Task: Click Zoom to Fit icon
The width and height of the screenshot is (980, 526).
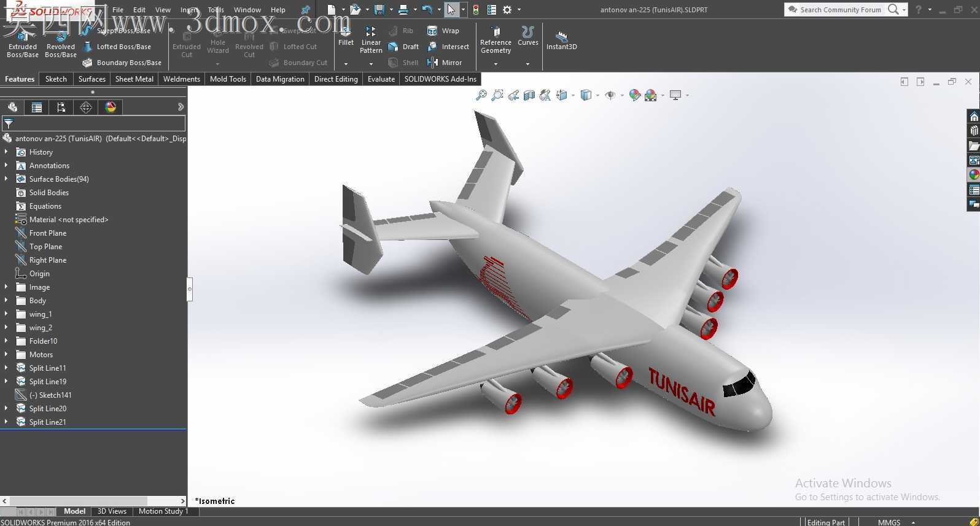Action: (x=481, y=95)
